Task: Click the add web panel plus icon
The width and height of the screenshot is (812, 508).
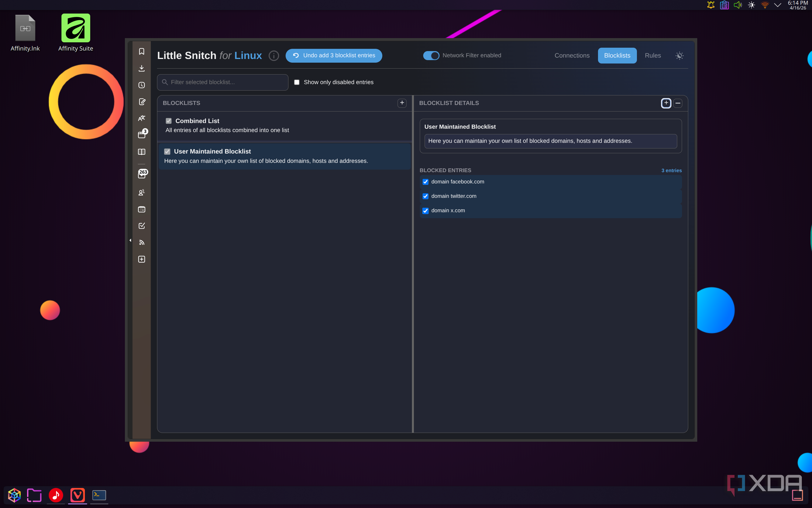Action: click(x=142, y=259)
